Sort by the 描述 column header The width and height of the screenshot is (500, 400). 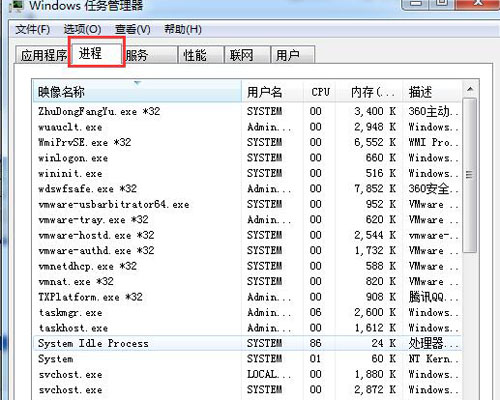tap(432, 91)
